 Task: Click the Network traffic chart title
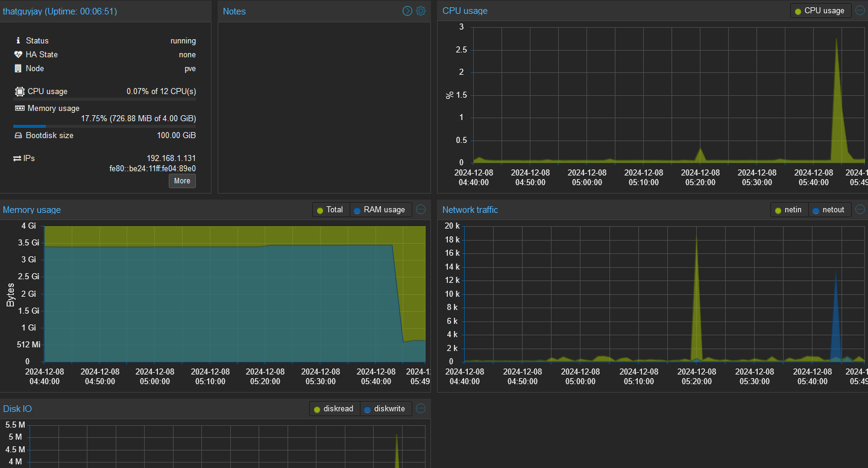pos(470,209)
